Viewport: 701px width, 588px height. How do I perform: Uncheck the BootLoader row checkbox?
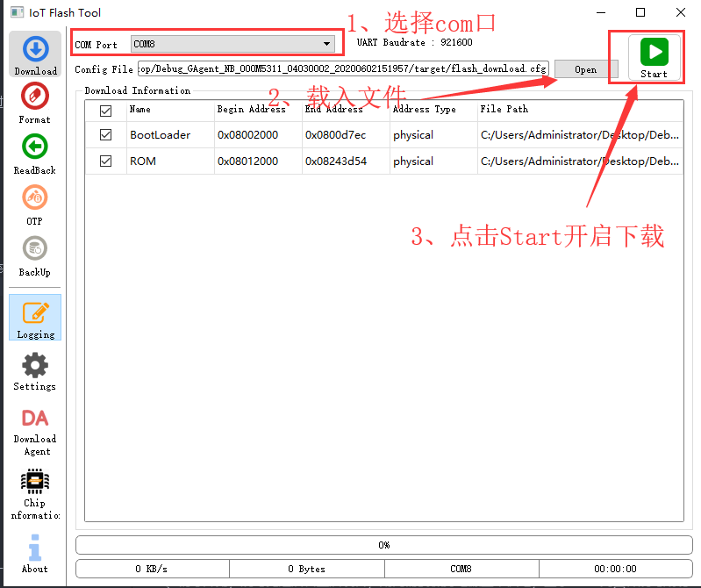106,135
